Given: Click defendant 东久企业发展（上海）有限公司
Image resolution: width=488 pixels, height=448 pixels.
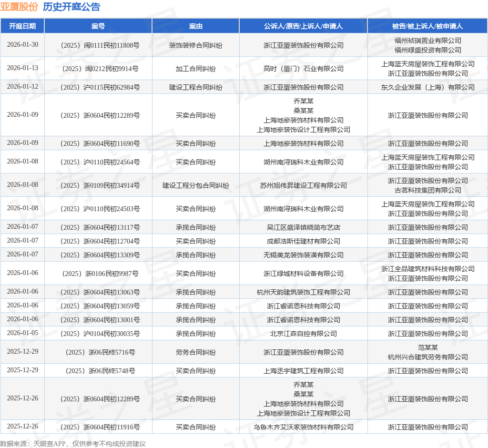Looking at the screenshot, I should pos(428,87).
